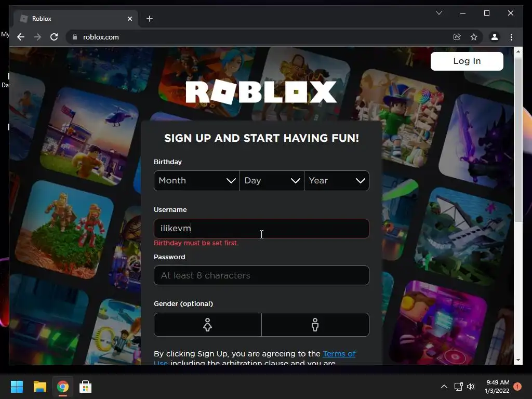Open Microsoft Store from the taskbar
532x399 pixels.
click(x=85, y=387)
